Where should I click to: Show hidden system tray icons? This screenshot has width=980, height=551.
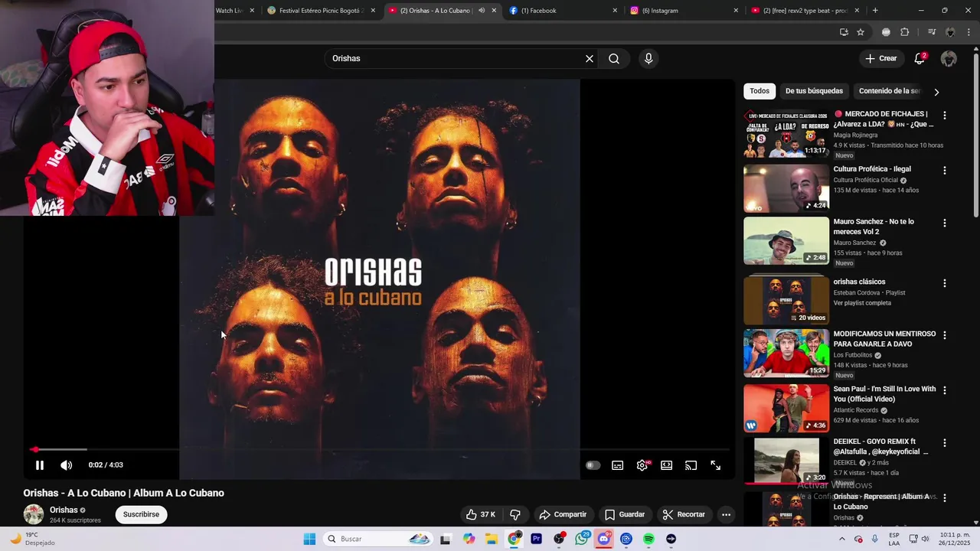tap(842, 539)
